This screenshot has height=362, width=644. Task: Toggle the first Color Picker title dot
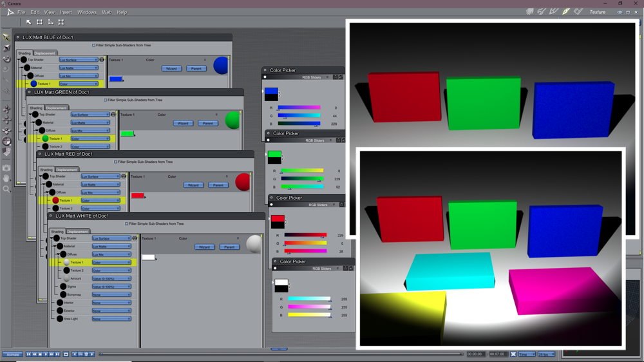[x=265, y=70]
